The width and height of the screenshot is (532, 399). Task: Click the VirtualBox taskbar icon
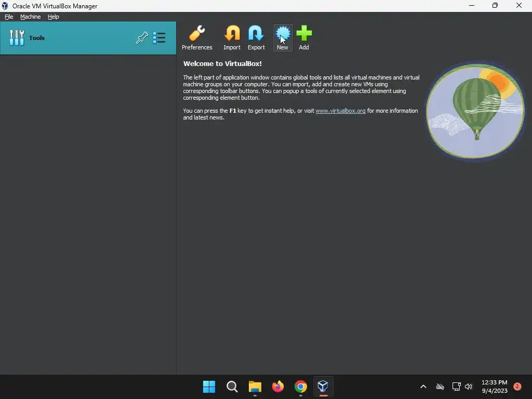coord(323,387)
